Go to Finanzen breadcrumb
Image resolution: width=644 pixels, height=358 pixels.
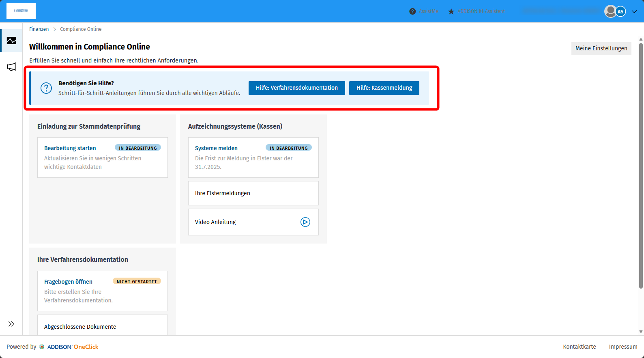click(39, 29)
